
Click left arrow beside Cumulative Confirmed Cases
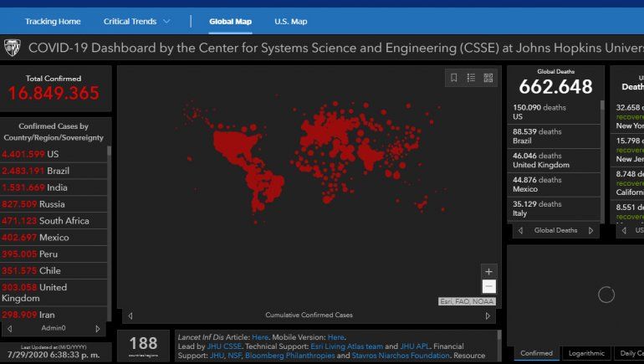(130, 315)
